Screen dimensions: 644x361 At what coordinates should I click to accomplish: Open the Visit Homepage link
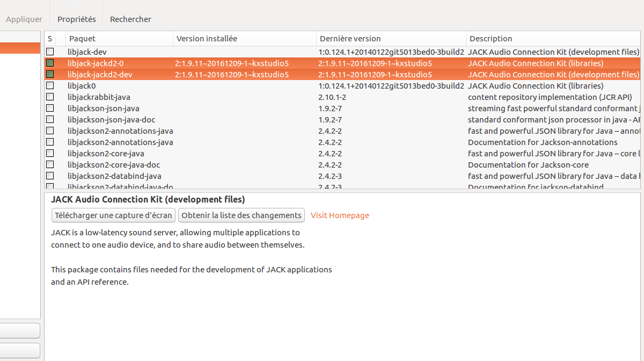(x=340, y=215)
